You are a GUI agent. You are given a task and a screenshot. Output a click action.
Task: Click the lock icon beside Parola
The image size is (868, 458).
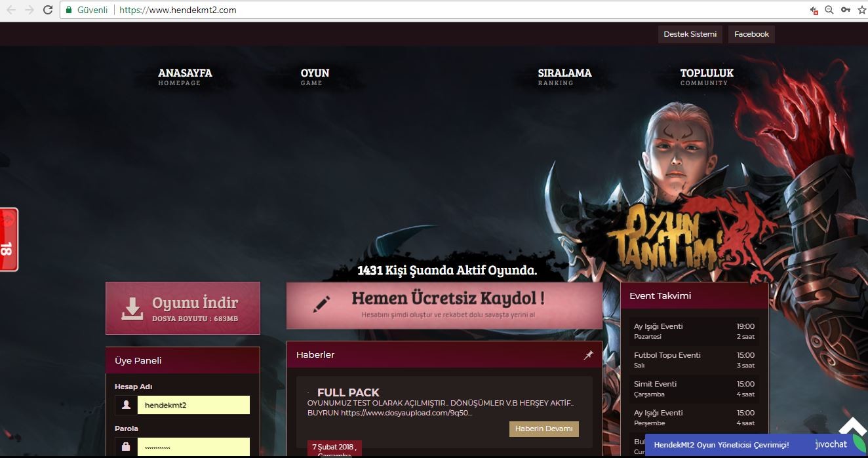[126, 447]
